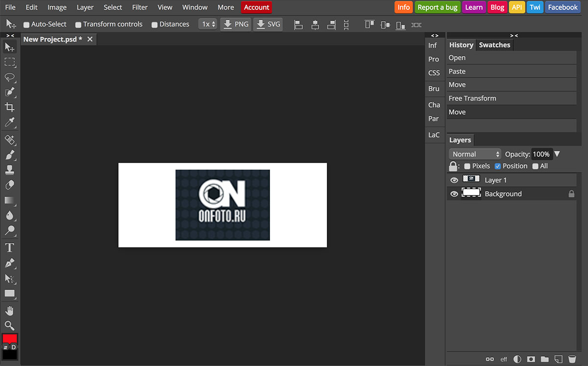Enable the Auto-Select checkbox
This screenshot has height=366, width=588.
tap(26, 24)
